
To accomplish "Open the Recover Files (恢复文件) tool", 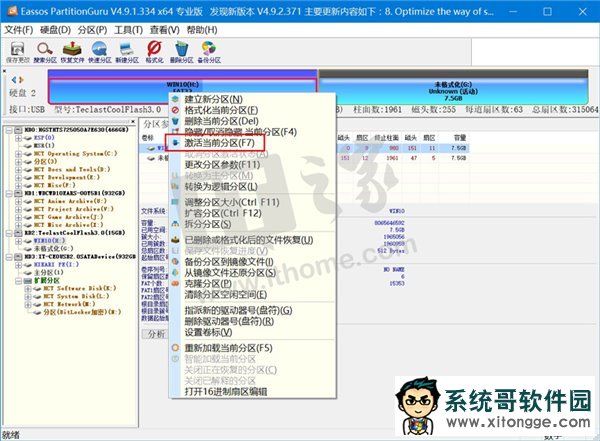I will tap(73, 49).
